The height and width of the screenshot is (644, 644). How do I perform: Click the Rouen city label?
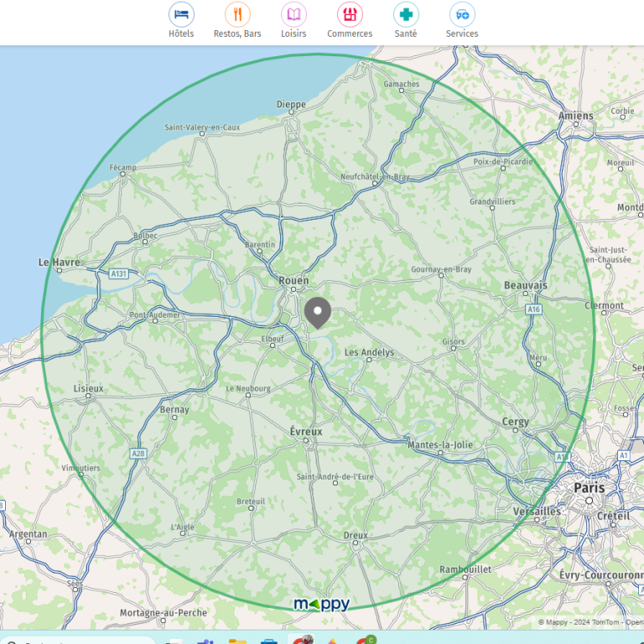[293, 281]
